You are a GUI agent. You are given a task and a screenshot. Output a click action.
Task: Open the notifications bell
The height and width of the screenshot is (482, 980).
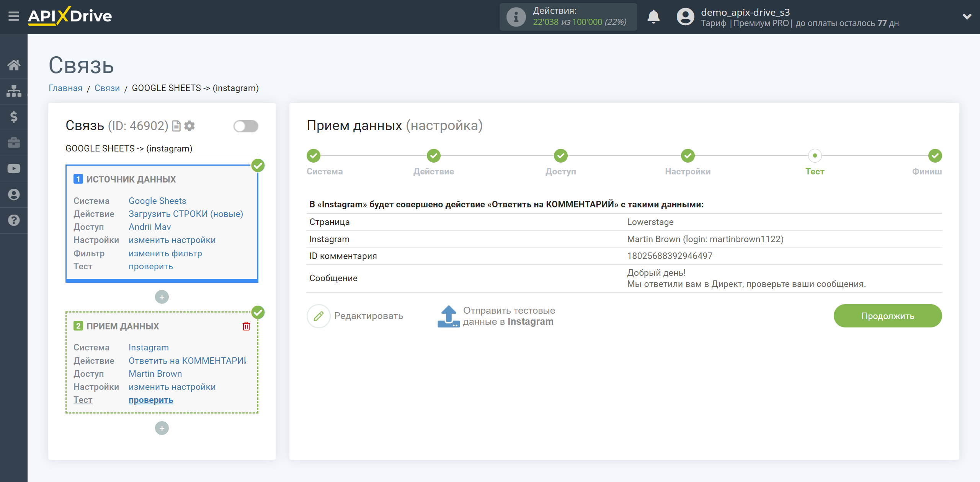653,17
